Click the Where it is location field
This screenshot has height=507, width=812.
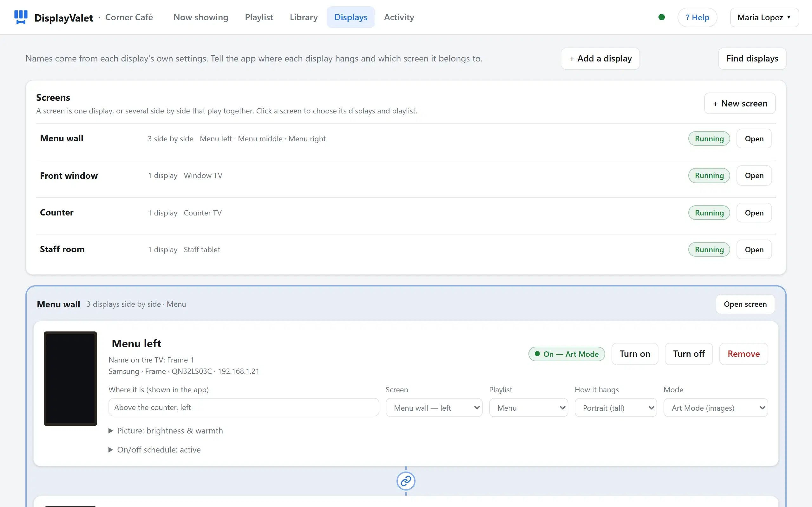click(x=244, y=408)
